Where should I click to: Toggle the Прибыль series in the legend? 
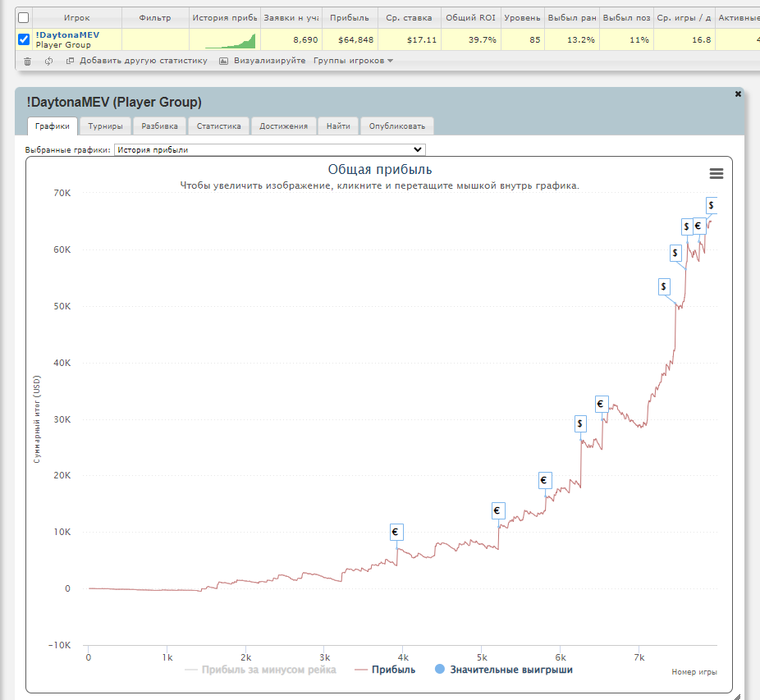click(x=385, y=670)
